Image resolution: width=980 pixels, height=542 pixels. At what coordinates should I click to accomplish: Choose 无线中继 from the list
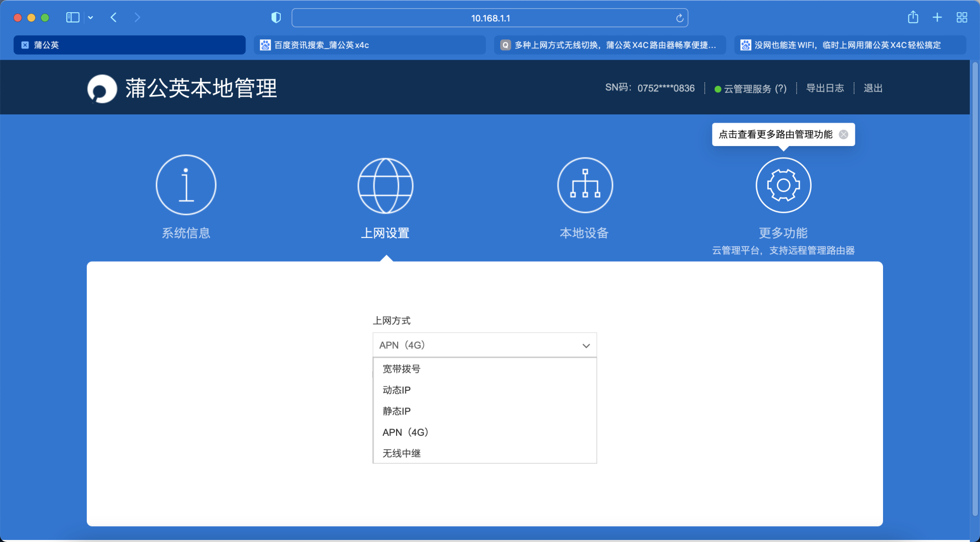coord(484,453)
